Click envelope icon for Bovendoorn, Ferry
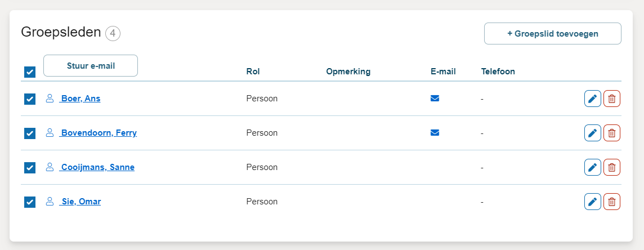 click(x=435, y=133)
